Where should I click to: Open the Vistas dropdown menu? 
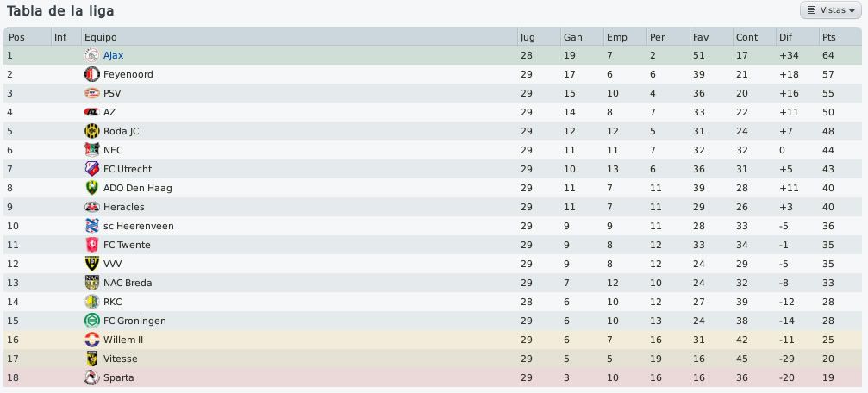point(830,10)
